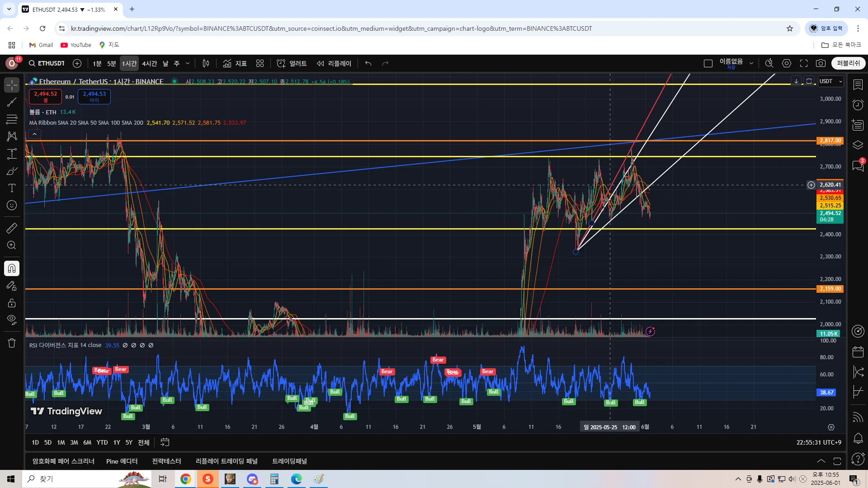The height and width of the screenshot is (488, 868).
Task: Open the alerts alarm clock panel
Action: tap(858, 105)
